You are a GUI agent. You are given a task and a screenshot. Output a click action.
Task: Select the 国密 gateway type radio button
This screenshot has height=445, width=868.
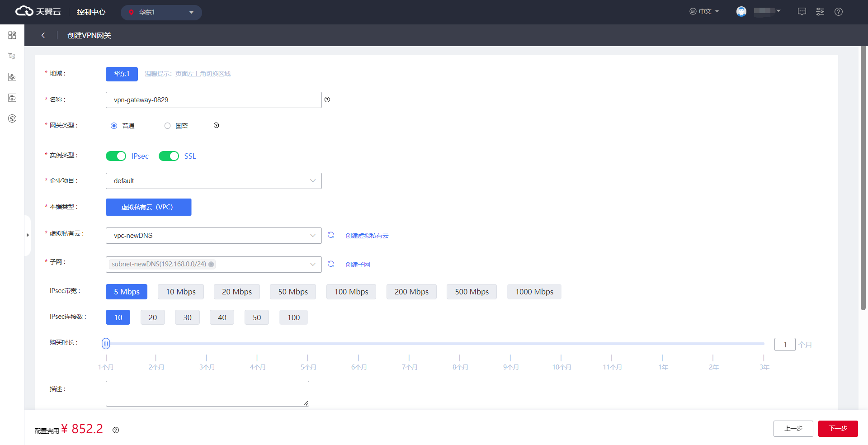point(168,126)
